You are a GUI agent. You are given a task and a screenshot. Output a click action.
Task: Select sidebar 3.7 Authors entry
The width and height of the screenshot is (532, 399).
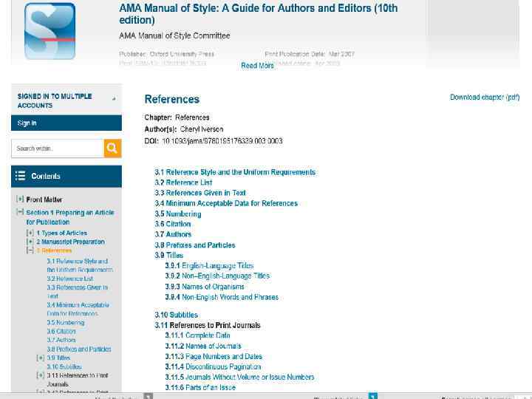click(x=61, y=340)
